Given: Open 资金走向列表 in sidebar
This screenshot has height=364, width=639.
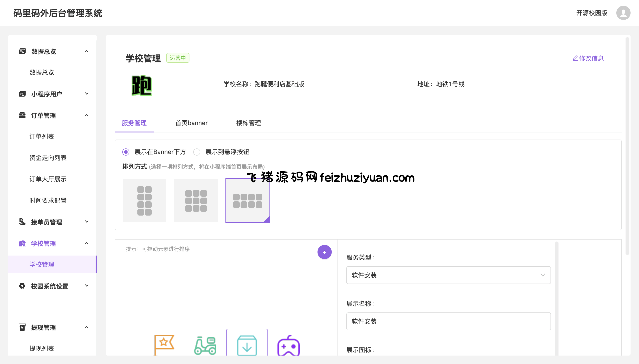Looking at the screenshot, I should [48, 158].
